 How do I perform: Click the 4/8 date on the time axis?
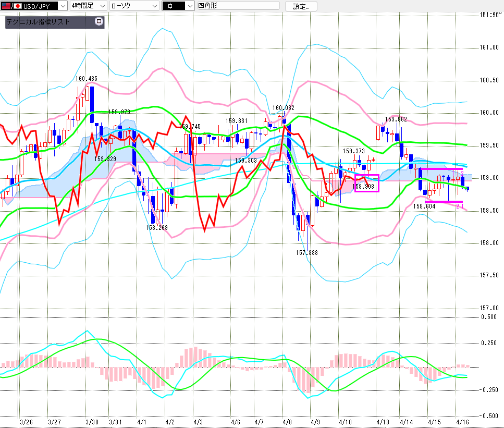[287, 421]
